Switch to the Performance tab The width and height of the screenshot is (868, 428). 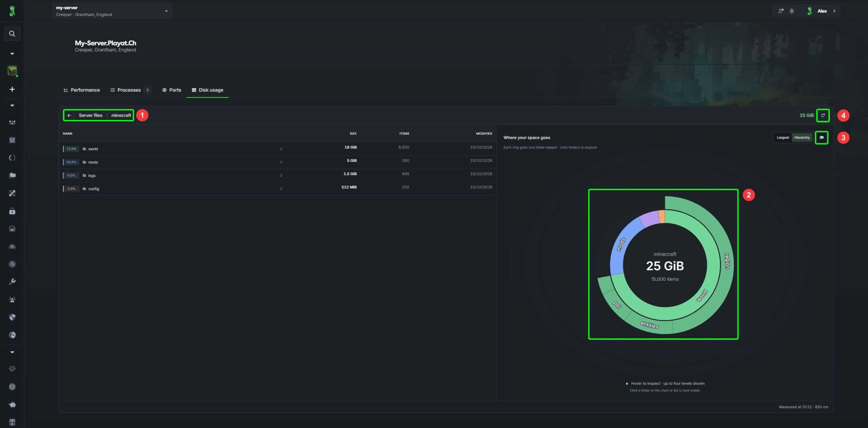point(82,90)
